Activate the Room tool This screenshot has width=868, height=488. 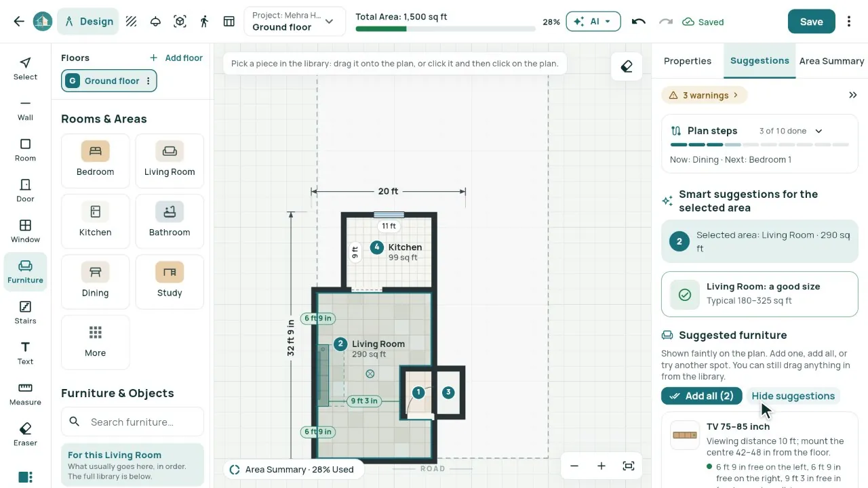point(25,150)
